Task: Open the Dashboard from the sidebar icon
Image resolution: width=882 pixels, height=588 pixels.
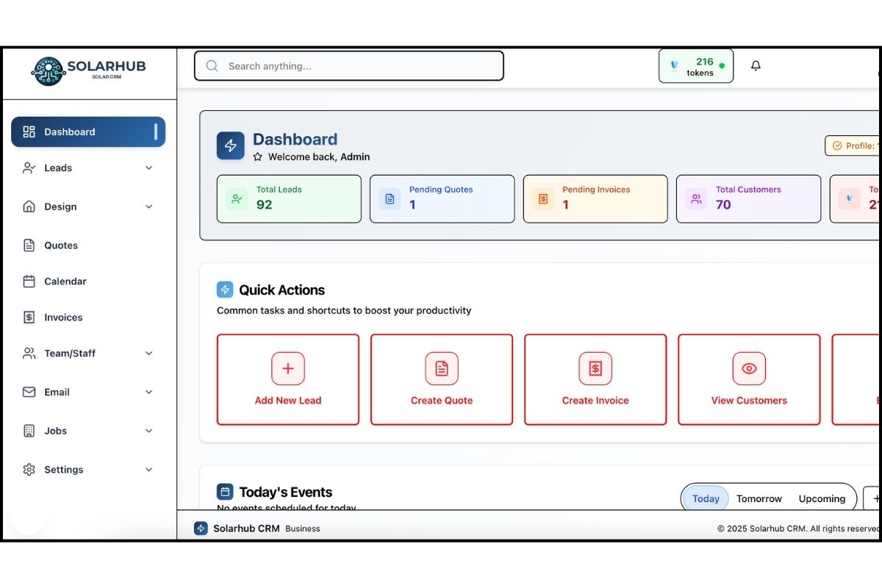Action: (29, 132)
